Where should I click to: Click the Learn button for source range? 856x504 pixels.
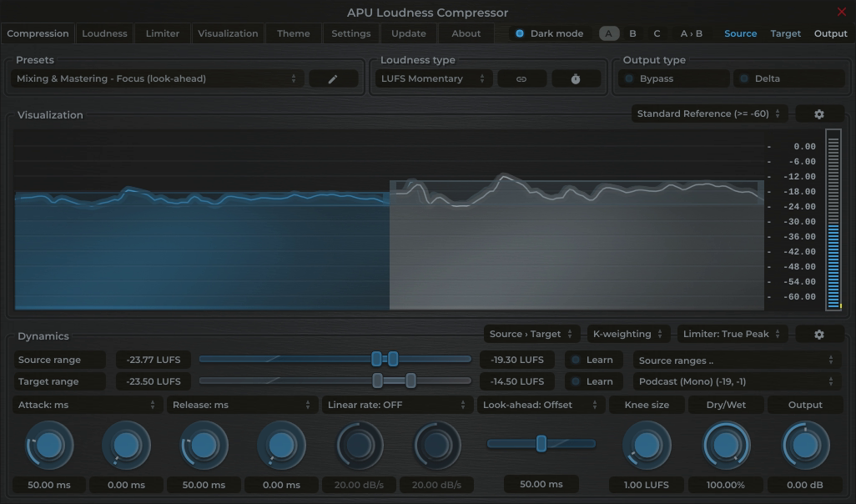click(x=593, y=360)
